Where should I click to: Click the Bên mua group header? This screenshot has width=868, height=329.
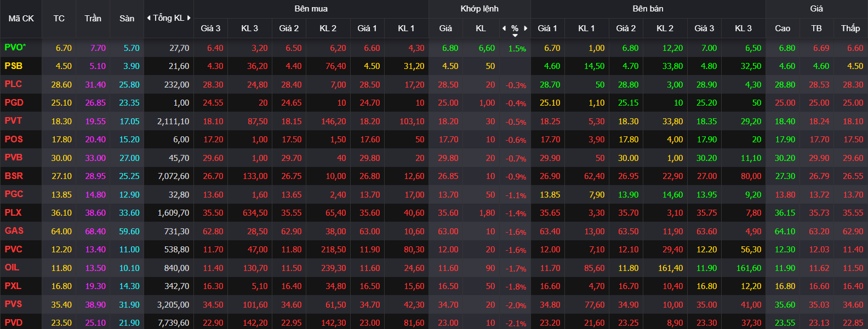pyautogui.click(x=311, y=9)
